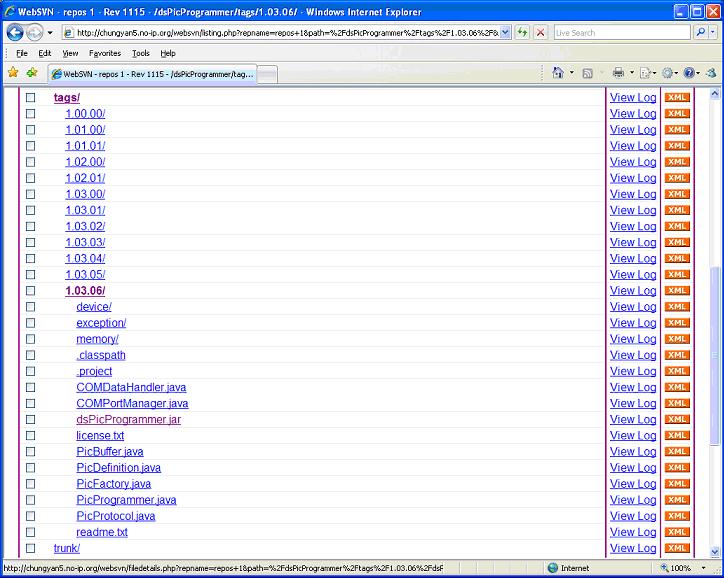724x578 pixels.
Task: Click the XML icon for PicBuffer.java
Action: coord(677,452)
